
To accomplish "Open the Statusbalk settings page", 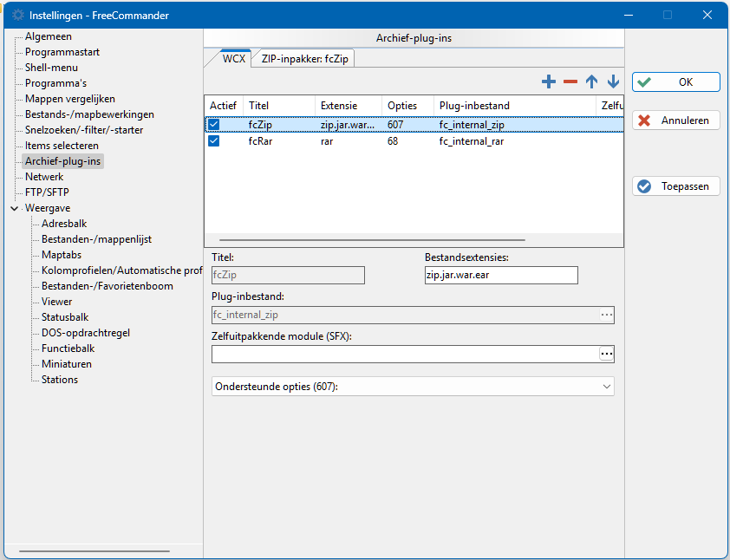I will pyautogui.click(x=65, y=317).
